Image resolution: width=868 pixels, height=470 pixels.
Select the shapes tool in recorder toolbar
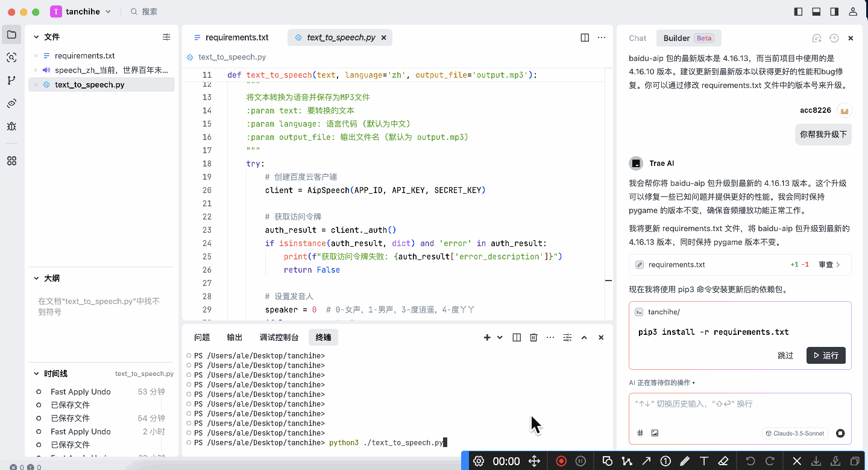point(608,461)
